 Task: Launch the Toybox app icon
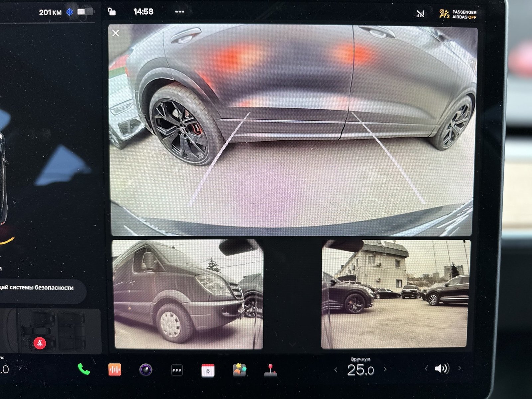coord(239,370)
